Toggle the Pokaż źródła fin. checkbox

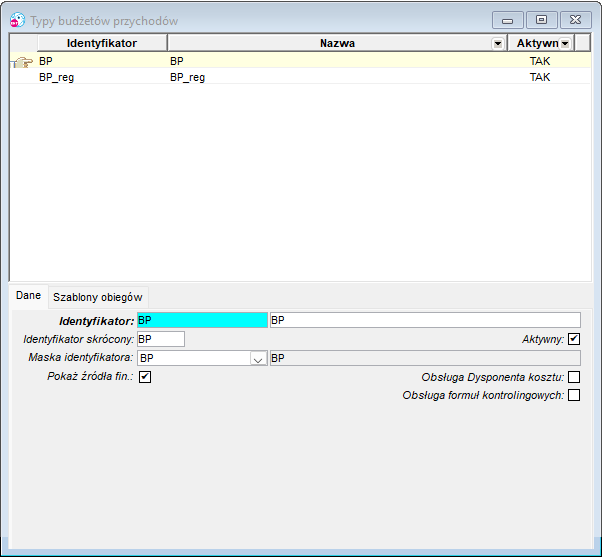tap(145, 377)
